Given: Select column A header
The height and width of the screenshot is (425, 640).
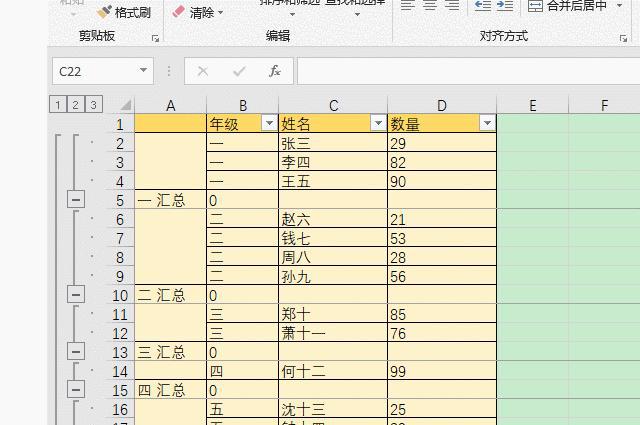Looking at the screenshot, I should 171,105.
